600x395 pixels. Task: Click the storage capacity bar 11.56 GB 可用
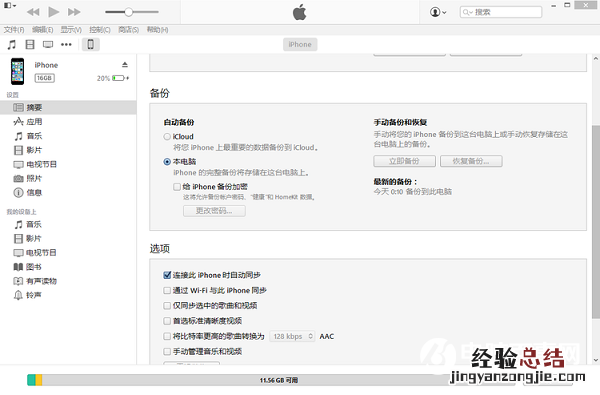tap(279, 380)
